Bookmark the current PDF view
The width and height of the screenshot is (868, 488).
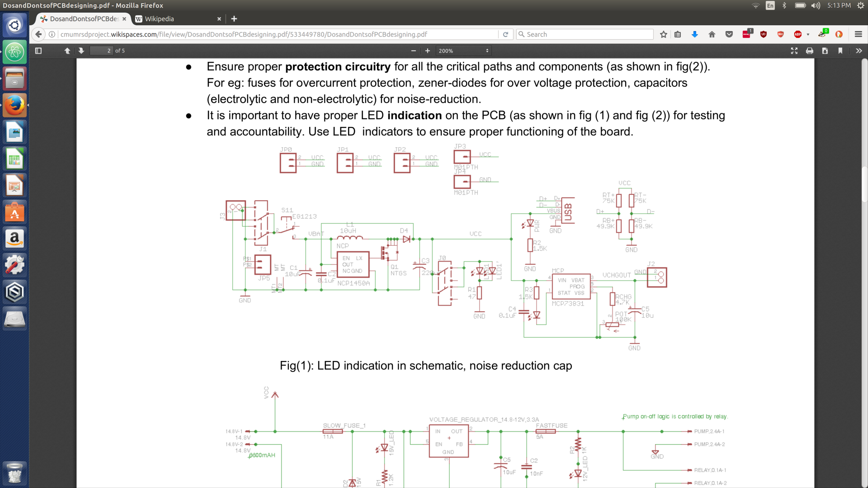tap(841, 51)
